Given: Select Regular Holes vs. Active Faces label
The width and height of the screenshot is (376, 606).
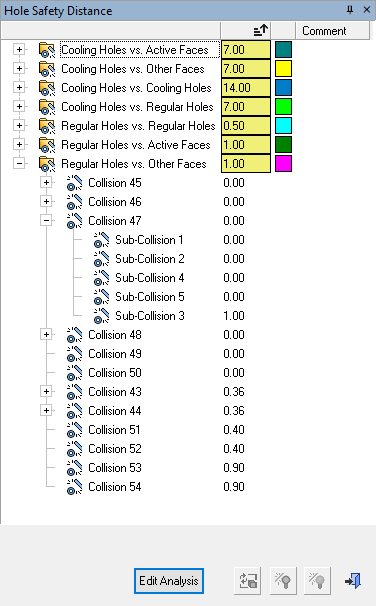Looking at the screenshot, I should 136,145.
